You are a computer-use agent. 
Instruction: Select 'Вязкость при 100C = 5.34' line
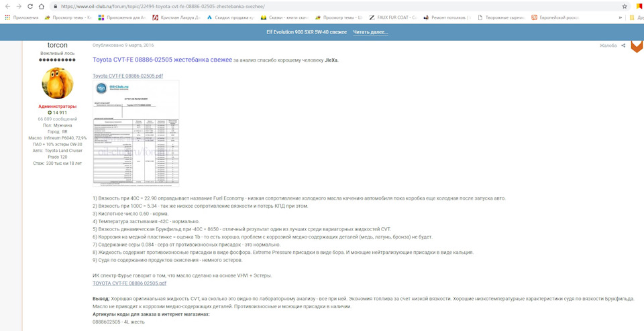pos(200,206)
